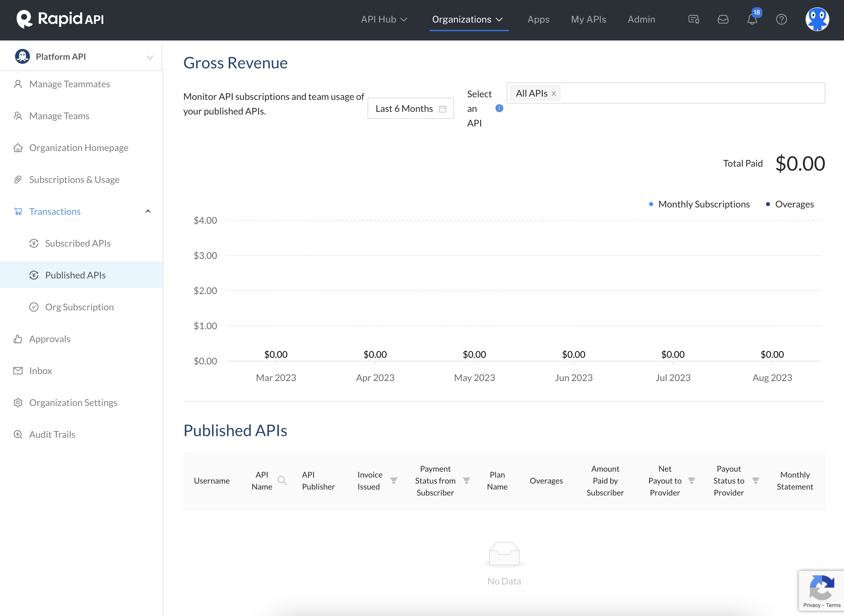Screen dimensions: 844x616
Task: Open the help question mark icon
Action: tap(781, 19)
